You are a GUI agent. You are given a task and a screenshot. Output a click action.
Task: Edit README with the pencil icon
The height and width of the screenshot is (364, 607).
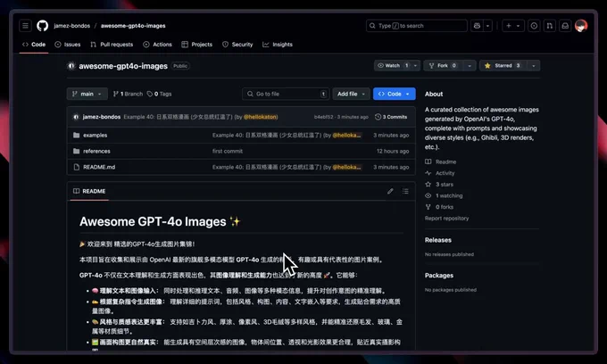pyautogui.click(x=390, y=191)
